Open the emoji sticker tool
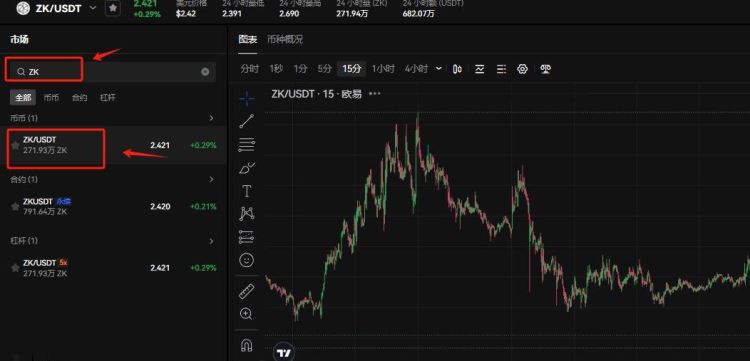Screen dimensions: 750x361 tap(246, 261)
